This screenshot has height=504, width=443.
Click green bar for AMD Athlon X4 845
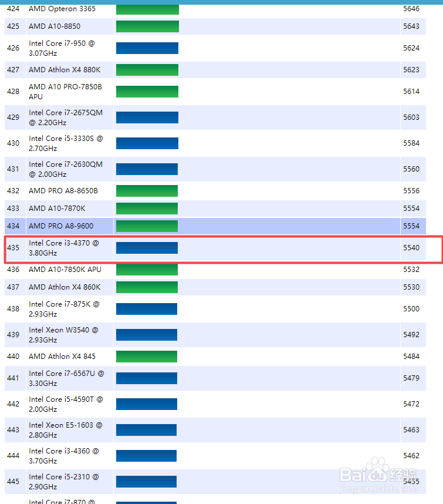pos(147,357)
